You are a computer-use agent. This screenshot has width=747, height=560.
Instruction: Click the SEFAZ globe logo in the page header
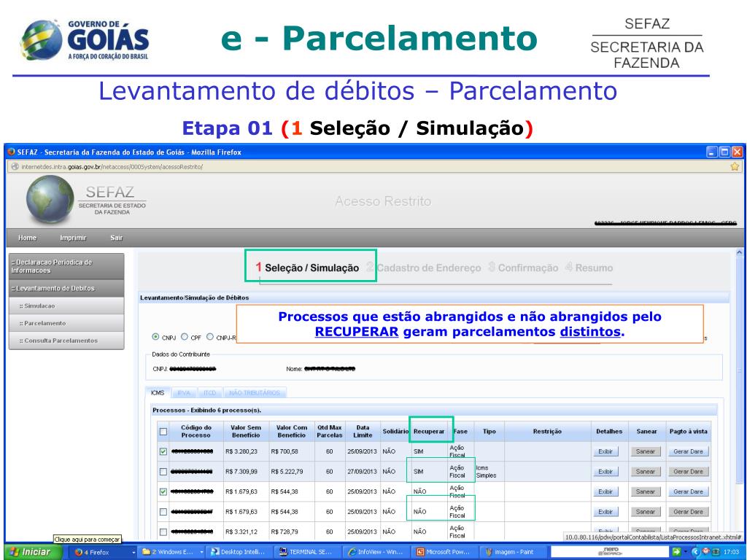(x=50, y=200)
